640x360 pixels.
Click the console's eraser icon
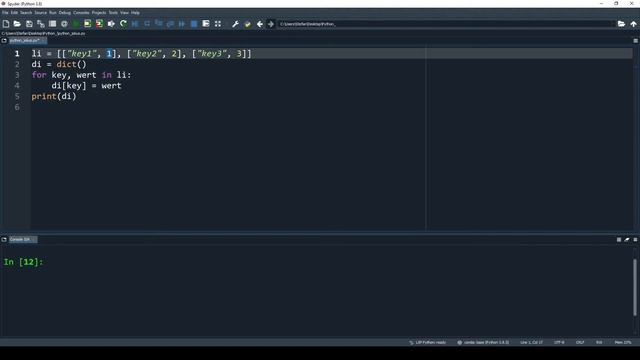627,240
